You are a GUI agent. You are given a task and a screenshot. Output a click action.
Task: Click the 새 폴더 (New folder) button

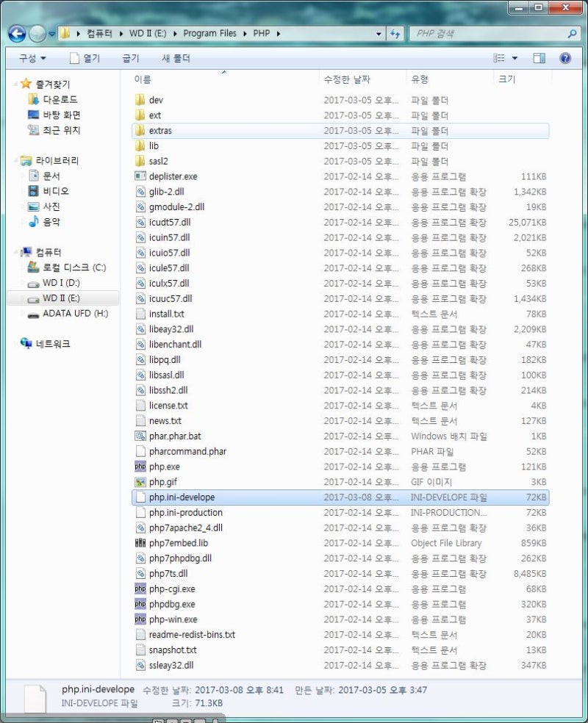point(176,58)
